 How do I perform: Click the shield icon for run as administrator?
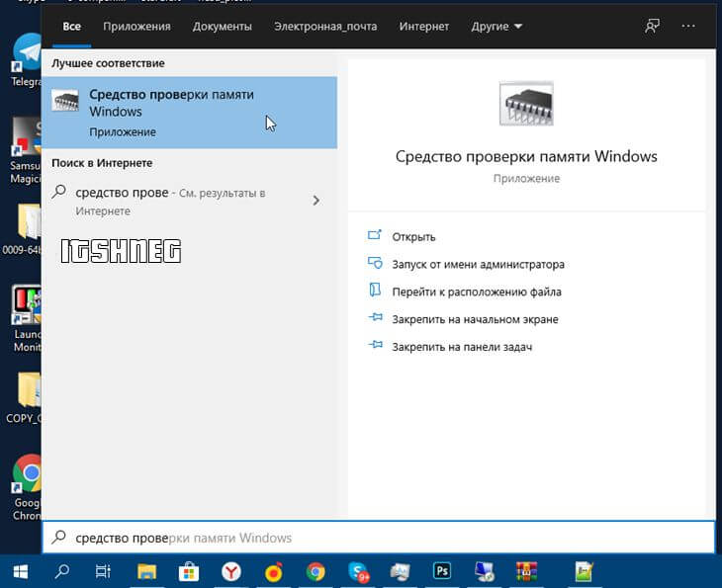[375, 263]
